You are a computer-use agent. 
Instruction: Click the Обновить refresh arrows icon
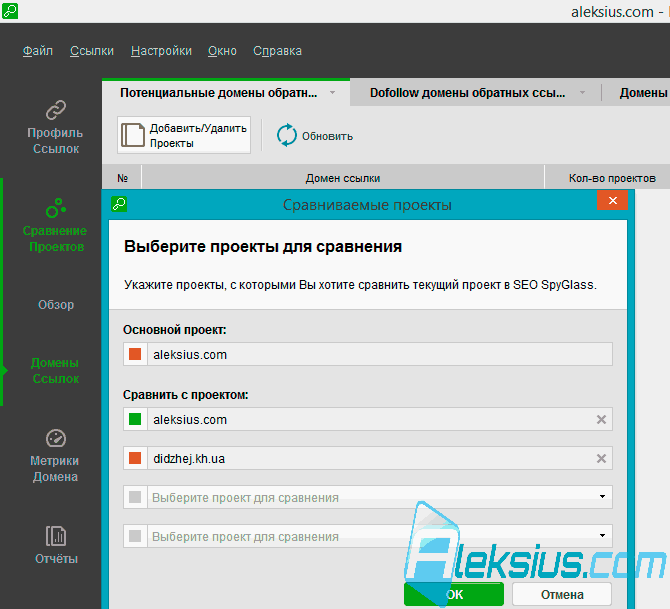point(286,135)
